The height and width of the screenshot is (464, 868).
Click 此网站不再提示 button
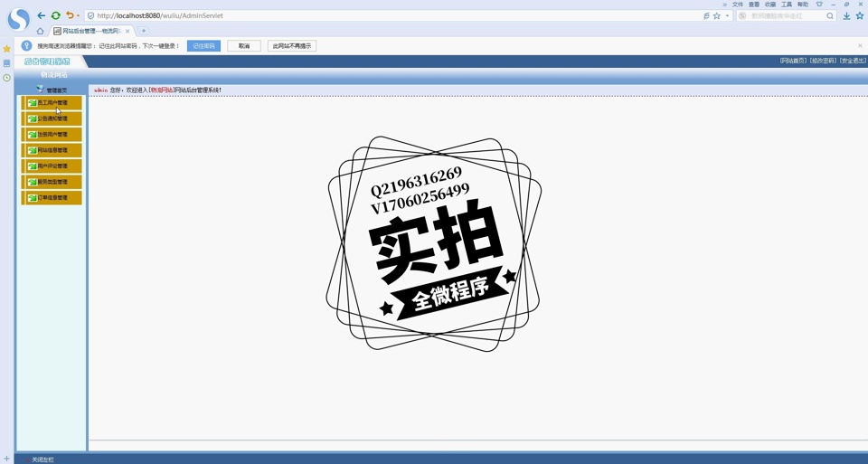[x=292, y=46]
